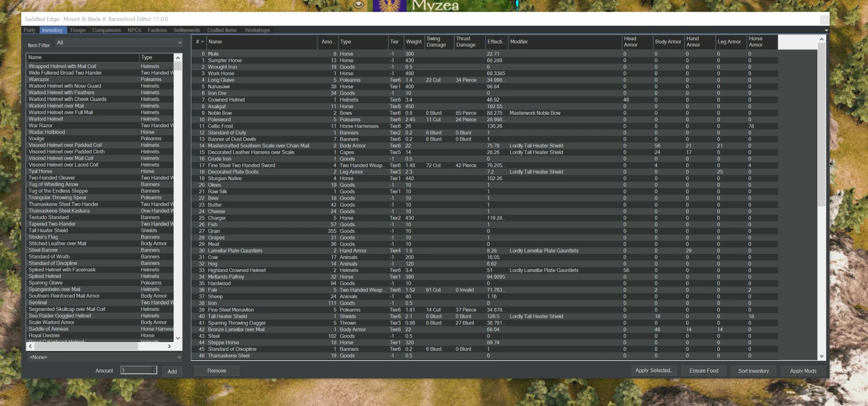This screenshot has height=406, width=868.
Task: Click item list scroll up arrow
Action: tap(178, 58)
